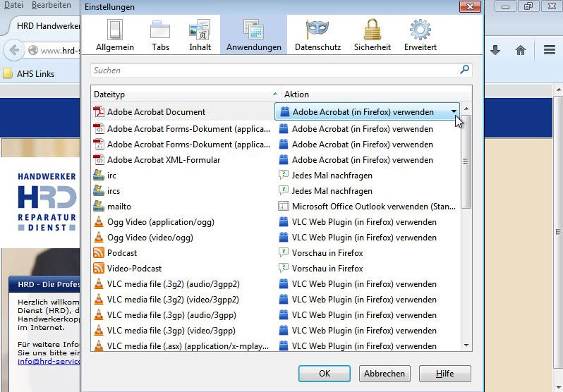This screenshot has width=563, height=392.
Task: Click the magnifier icon in Suchen field
Action: coord(464,69)
